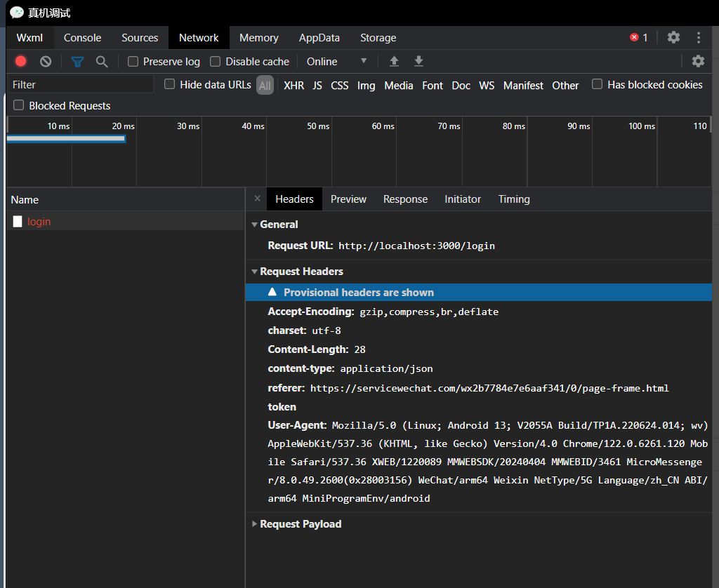Click the content-type application/json header
The height and width of the screenshot is (588, 719).
[350, 368]
